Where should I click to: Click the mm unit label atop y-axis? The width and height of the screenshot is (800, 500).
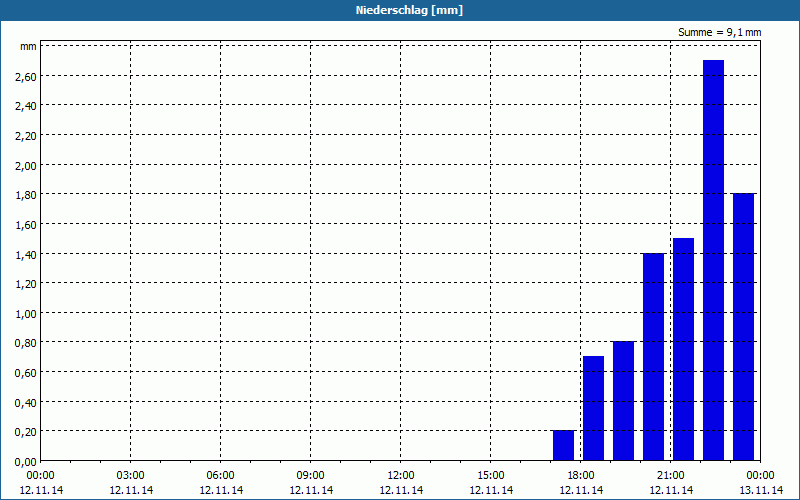28,46
